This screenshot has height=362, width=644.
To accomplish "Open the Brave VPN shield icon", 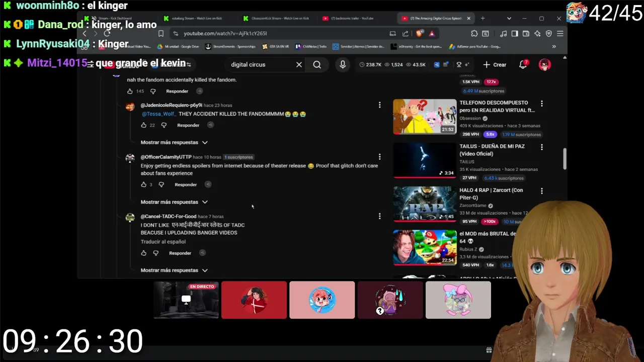I will 549,34.
